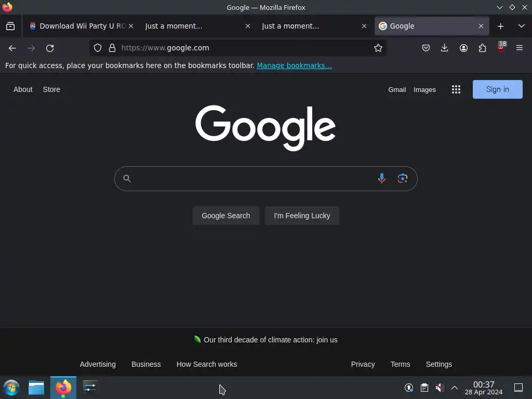Open Firefox downloads panel

[x=445, y=48]
